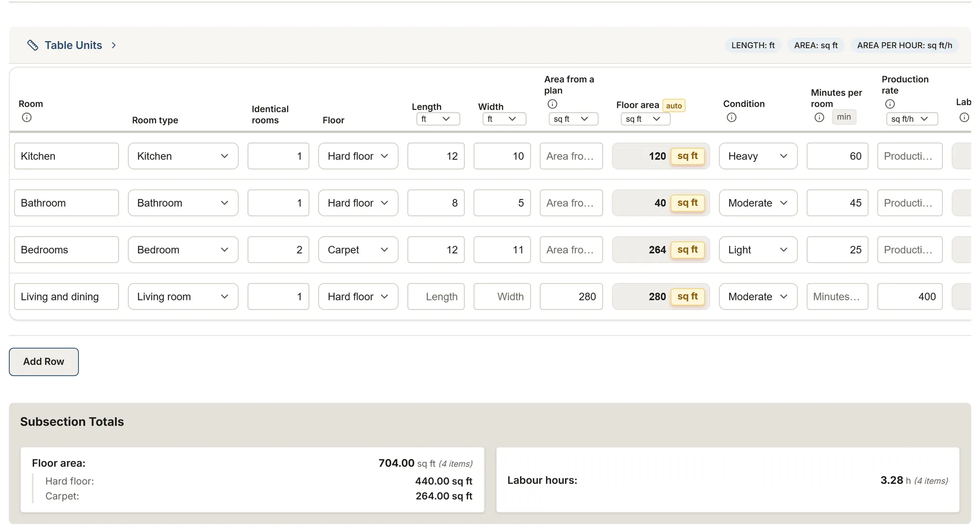980x532 pixels.
Task: Open the Living room Room type dropdown
Action: 183,297
